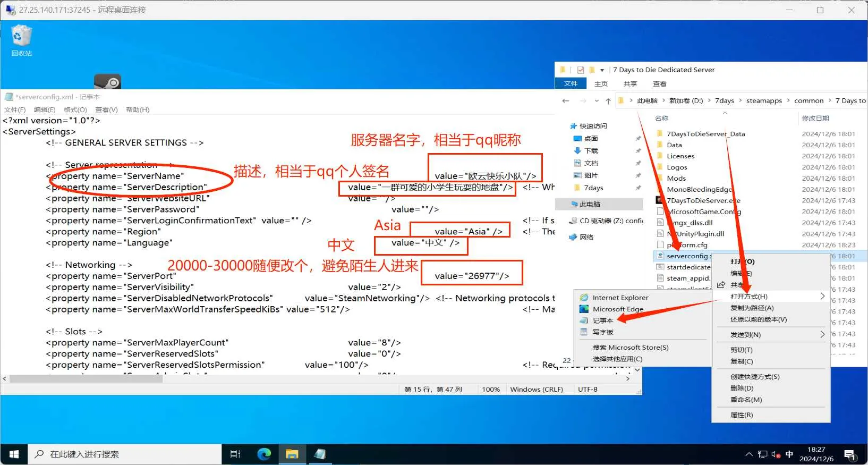
Task: Open the Recycle Bin on remote desktop
Action: click(21, 40)
